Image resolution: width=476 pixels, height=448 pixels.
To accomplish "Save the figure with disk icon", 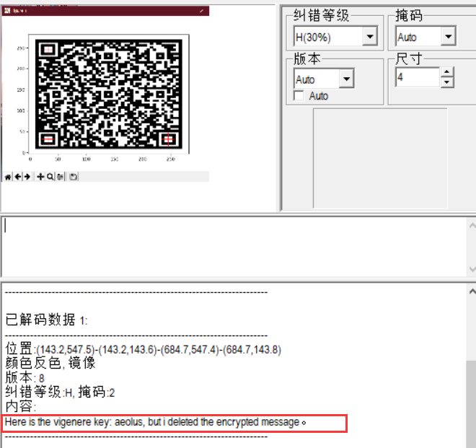I will pos(73,177).
